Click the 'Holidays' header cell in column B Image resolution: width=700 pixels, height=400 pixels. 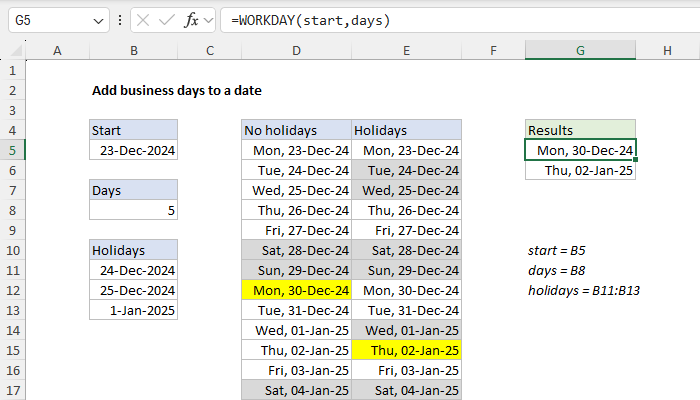pyautogui.click(x=133, y=250)
